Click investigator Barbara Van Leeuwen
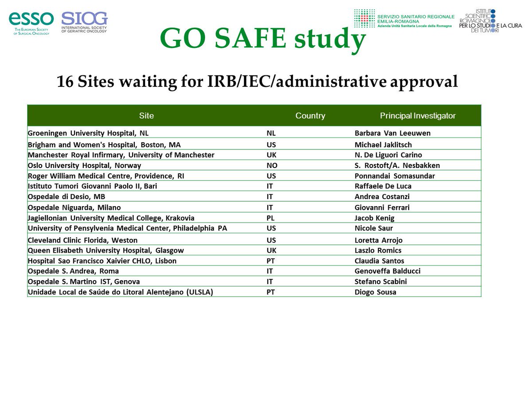 392,133
